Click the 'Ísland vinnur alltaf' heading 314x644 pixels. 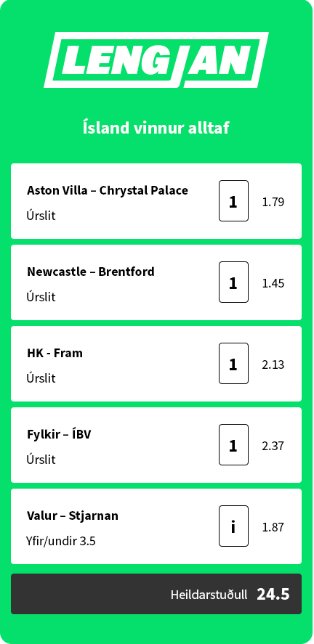point(156,128)
